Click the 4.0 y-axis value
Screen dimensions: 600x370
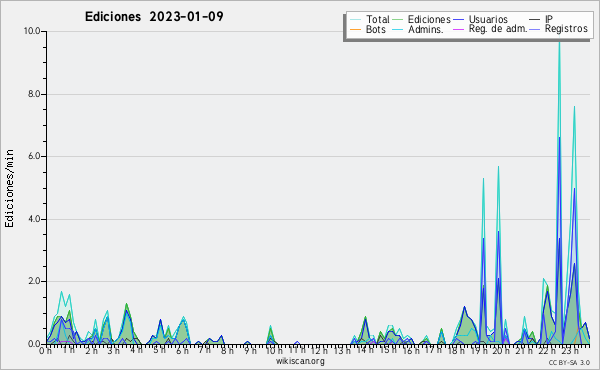coord(34,219)
